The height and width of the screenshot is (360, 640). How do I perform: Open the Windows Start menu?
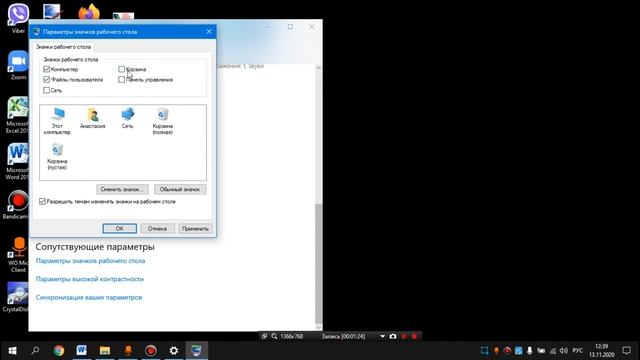tap(12, 350)
